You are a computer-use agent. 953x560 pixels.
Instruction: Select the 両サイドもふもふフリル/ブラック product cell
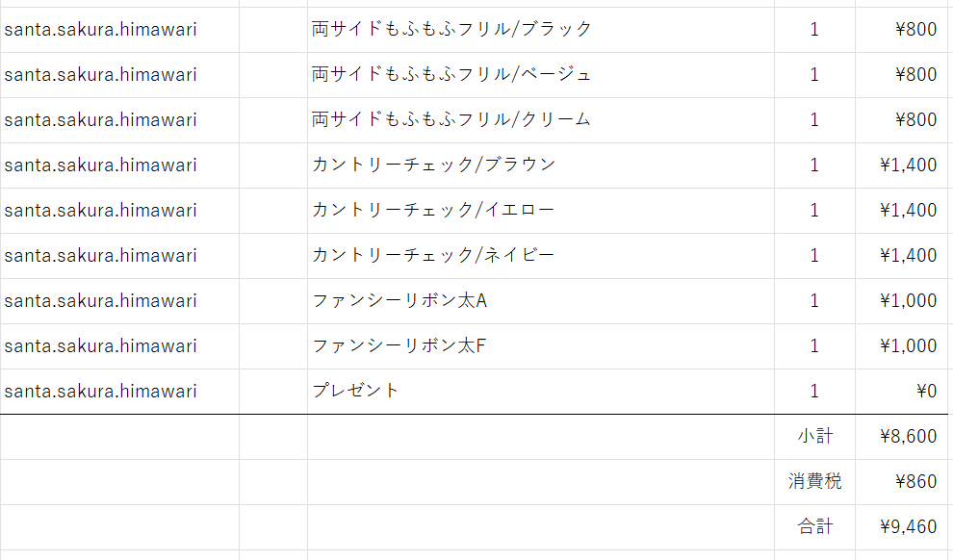pyautogui.click(x=452, y=29)
